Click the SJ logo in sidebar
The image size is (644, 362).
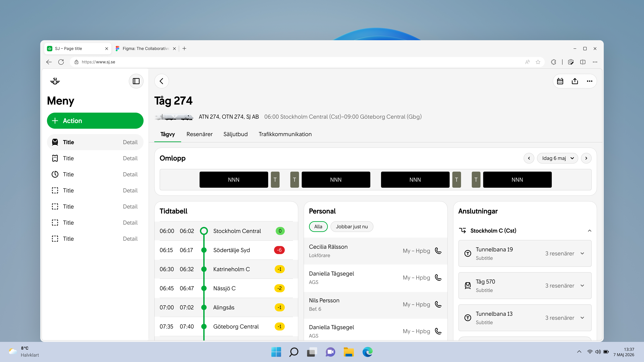55,81
